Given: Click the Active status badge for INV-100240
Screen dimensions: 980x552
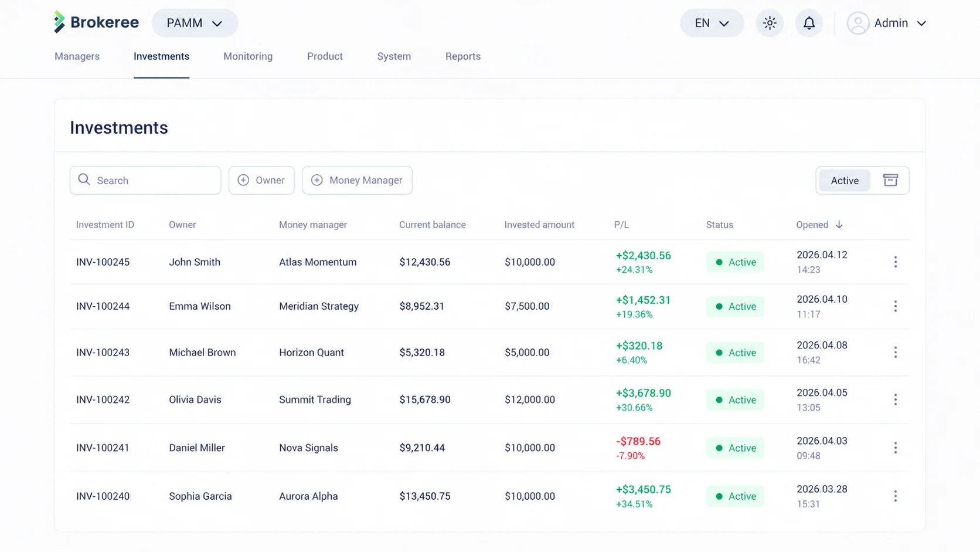Looking at the screenshot, I should pyautogui.click(x=736, y=496).
